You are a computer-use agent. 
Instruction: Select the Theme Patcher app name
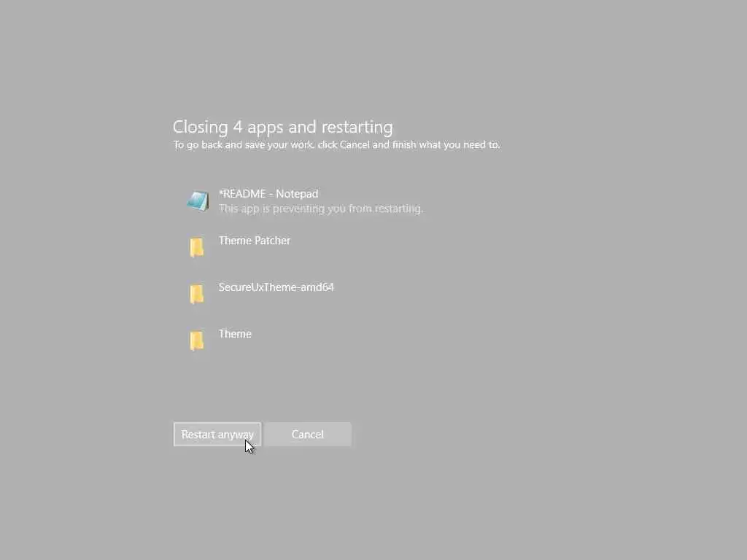click(255, 241)
